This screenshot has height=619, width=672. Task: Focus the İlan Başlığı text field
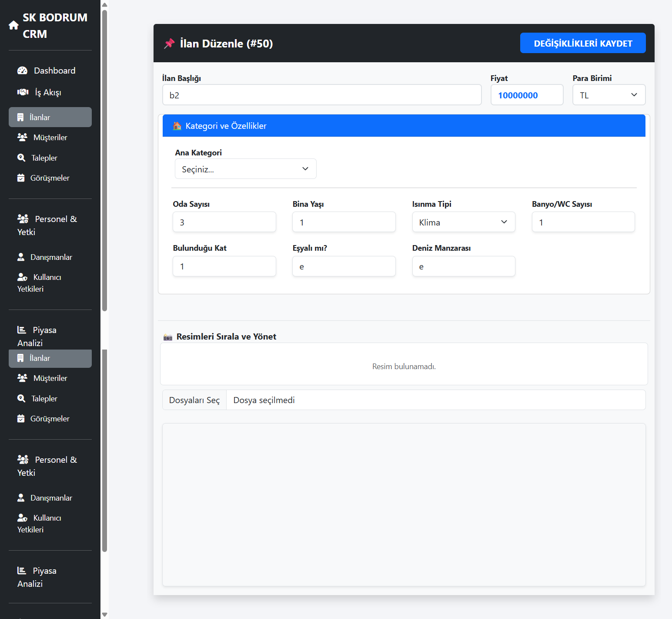click(322, 95)
